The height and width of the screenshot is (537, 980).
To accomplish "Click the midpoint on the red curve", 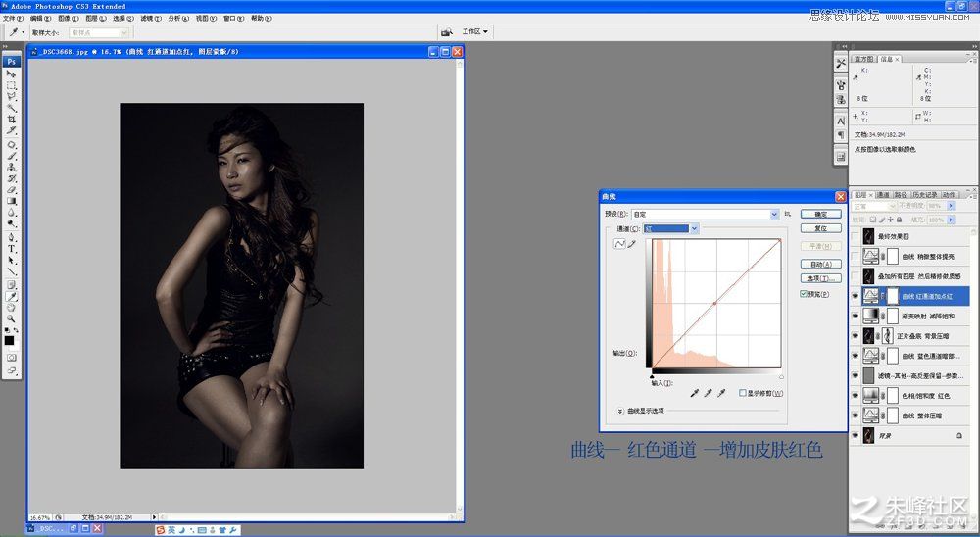I will [x=715, y=303].
